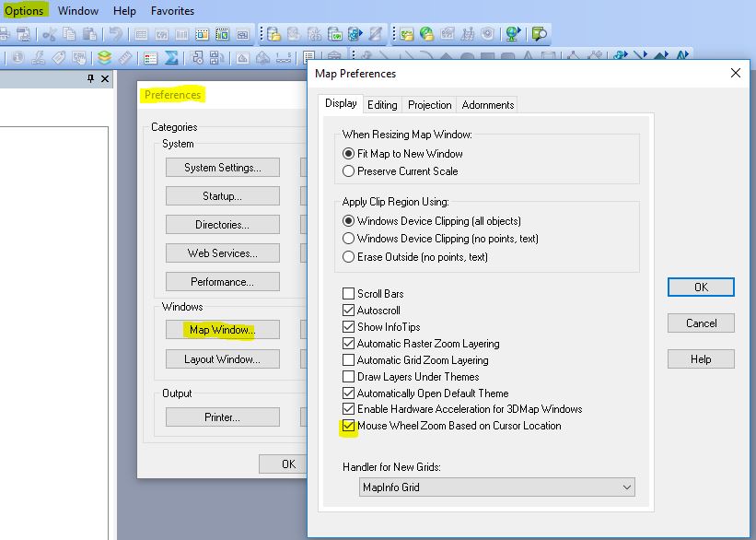
Task: Click the map-with-folder Open WMS icon
Action: [x=406, y=34]
